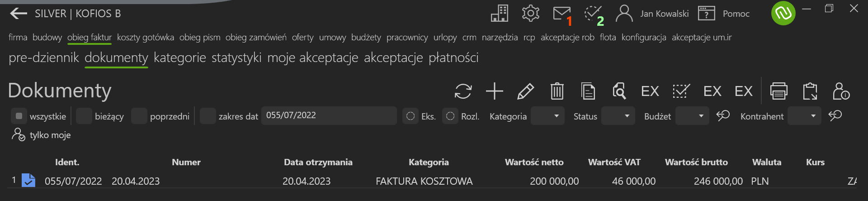Toggle the 'wszystkie' checkbox

point(19,116)
